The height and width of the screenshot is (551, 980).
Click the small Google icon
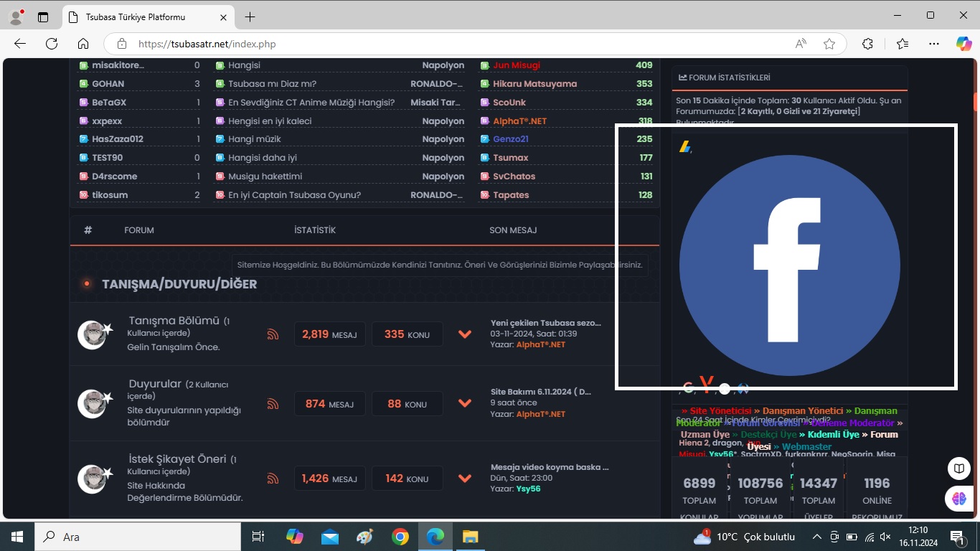(x=687, y=388)
